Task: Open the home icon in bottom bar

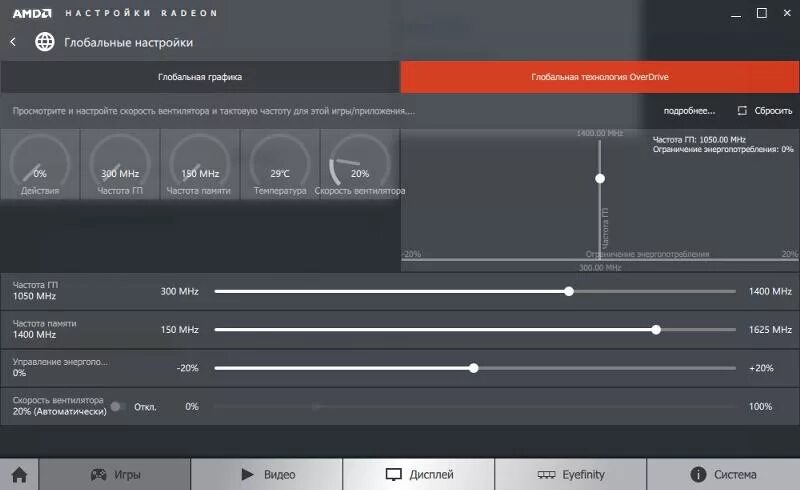Action: [19, 475]
